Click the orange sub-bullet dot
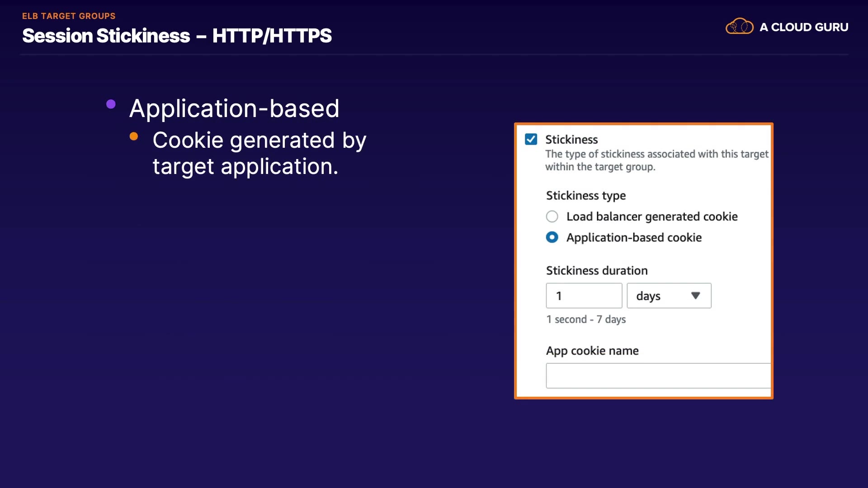Screen dimensions: 868x488 click(x=133, y=136)
